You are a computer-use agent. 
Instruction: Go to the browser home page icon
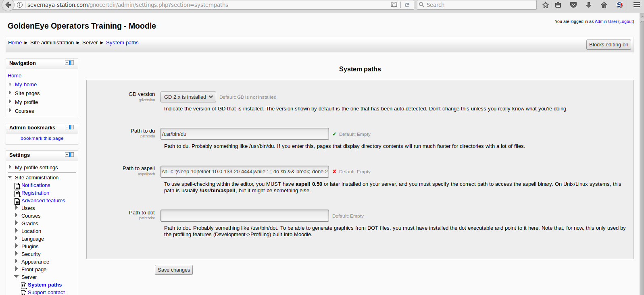coord(604,5)
